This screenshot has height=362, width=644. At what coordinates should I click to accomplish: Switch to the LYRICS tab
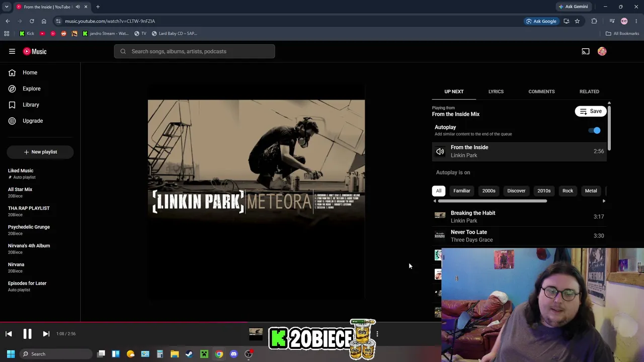pos(496,92)
